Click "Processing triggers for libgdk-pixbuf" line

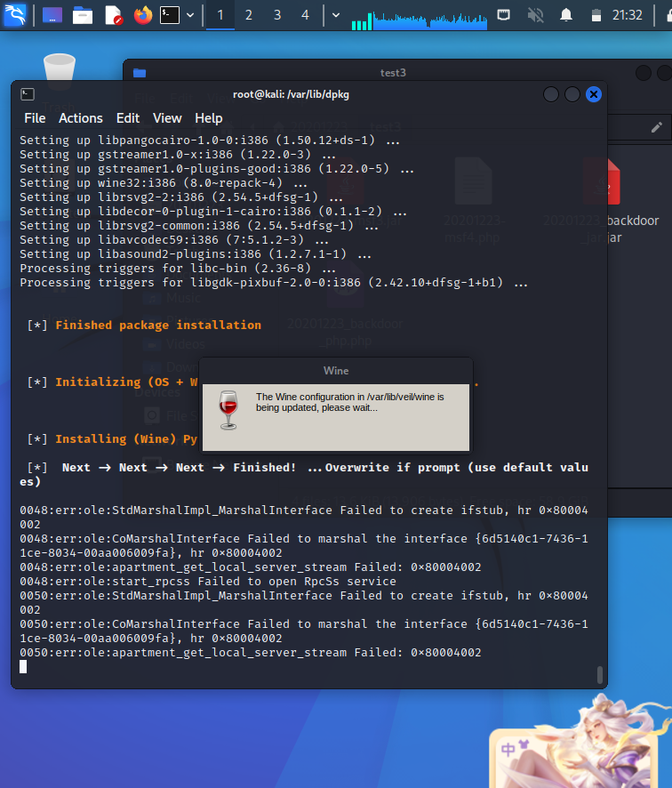(274, 283)
